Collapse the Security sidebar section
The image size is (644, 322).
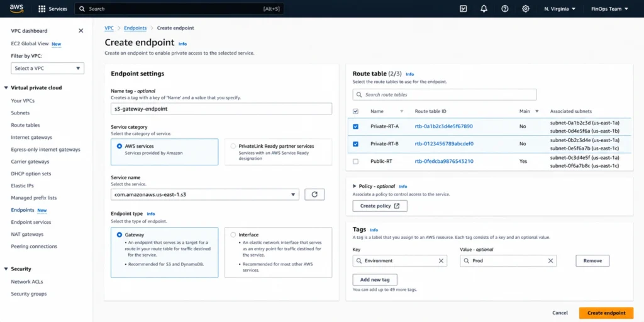6,269
